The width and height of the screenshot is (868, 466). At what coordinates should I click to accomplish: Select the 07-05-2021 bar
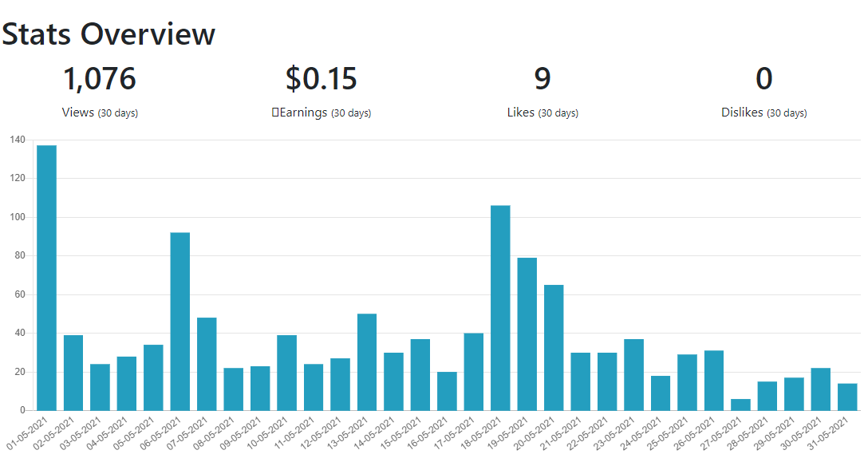[207, 364]
